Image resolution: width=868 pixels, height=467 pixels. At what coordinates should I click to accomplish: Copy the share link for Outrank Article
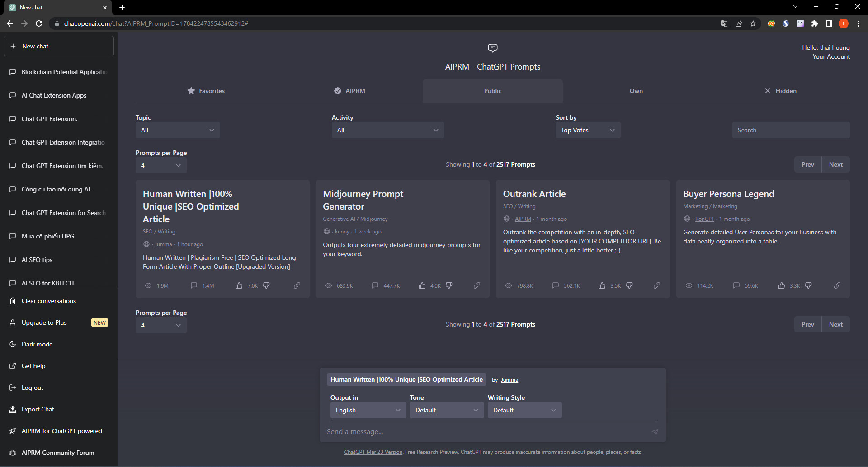click(657, 285)
